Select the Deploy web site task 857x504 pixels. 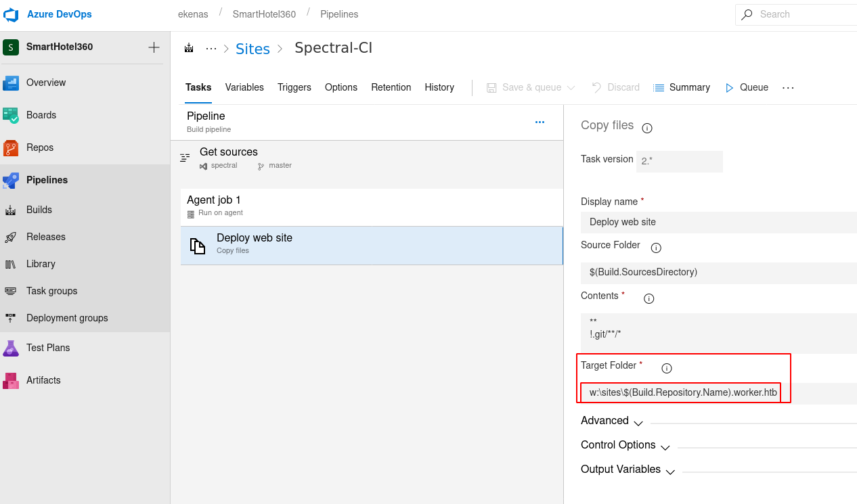pos(372,246)
